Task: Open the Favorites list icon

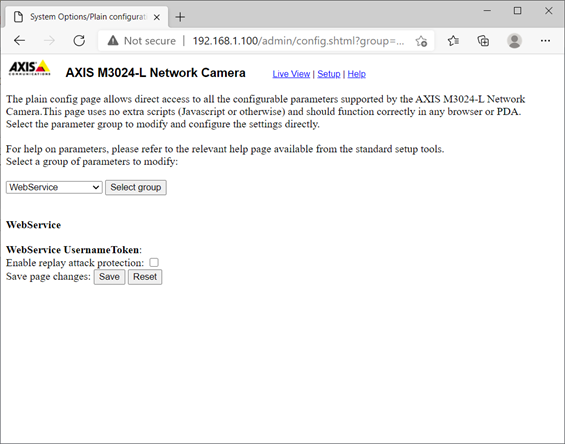Action: (453, 41)
